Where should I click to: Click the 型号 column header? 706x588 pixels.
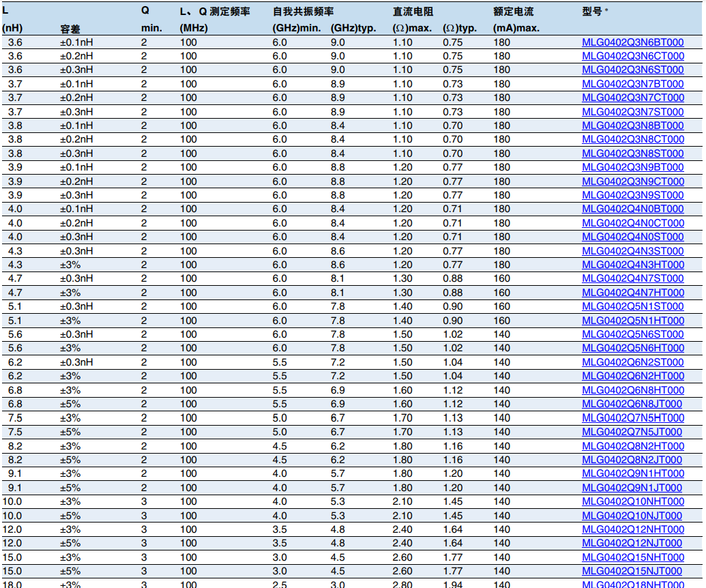pos(591,12)
